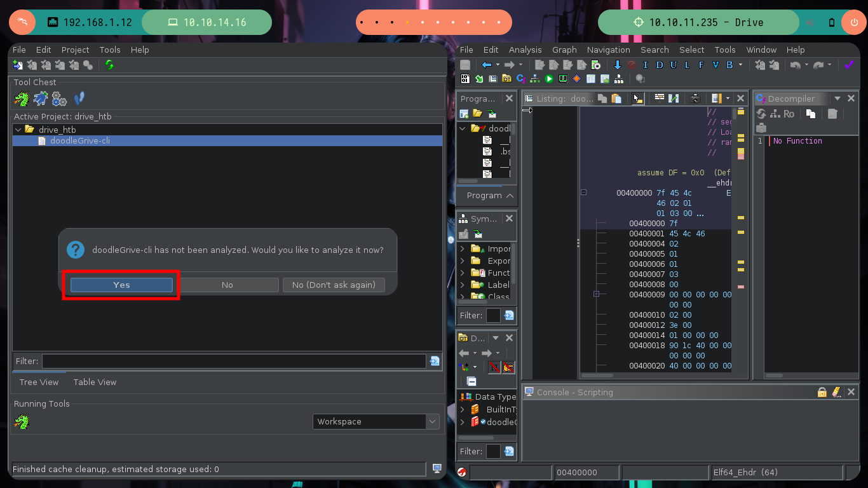Screen dimensions: 868x488
Task: Click the No (Don't ask again) button
Action: 334,285
